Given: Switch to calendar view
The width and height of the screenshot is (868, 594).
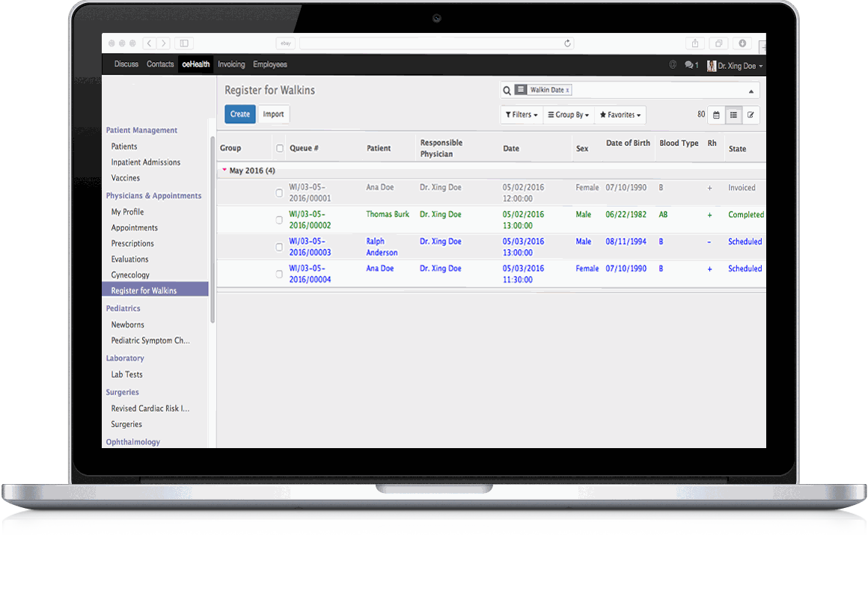Looking at the screenshot, I should click(716, 115).
